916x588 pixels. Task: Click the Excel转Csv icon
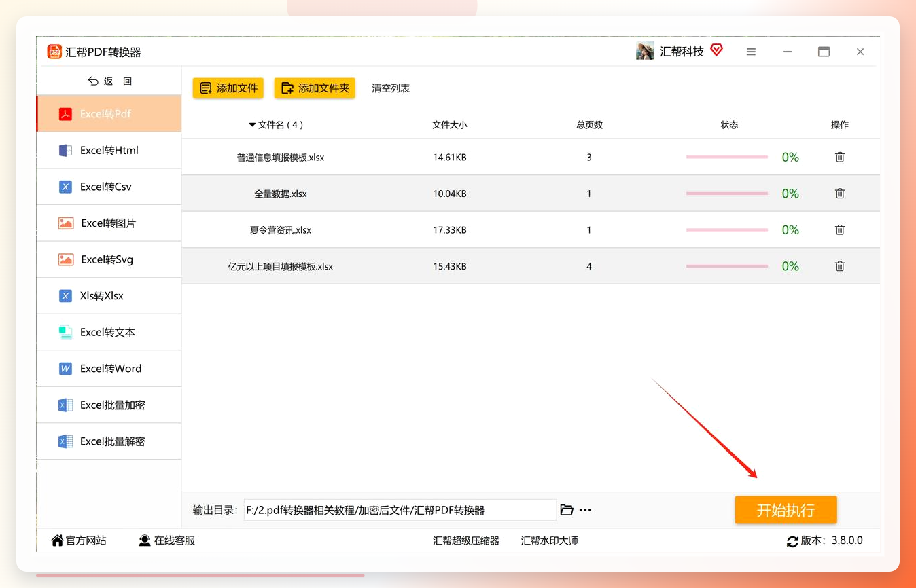pyautogui.click(x=65, y=187)
